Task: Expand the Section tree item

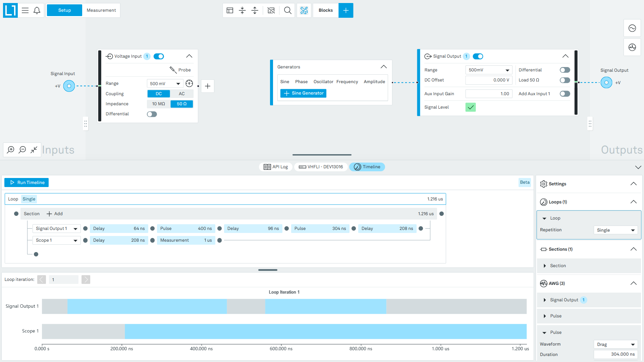Action: click(544, 266)
